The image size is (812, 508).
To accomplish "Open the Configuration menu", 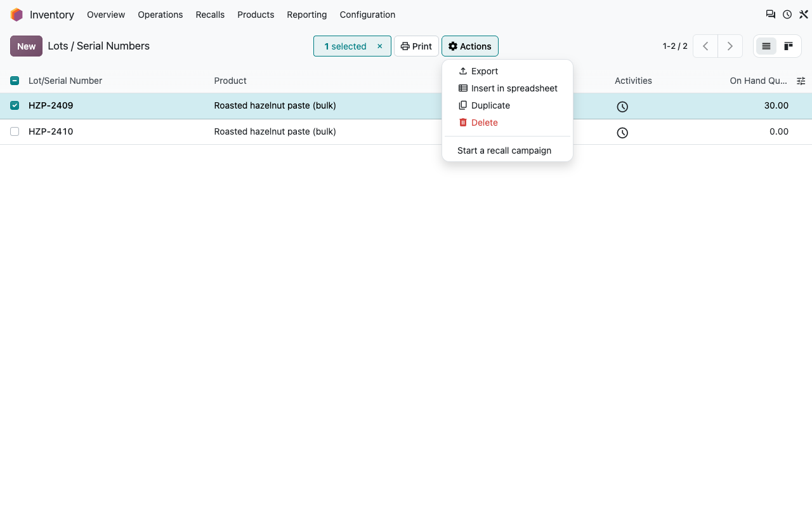I will click(x=367, y=15).
